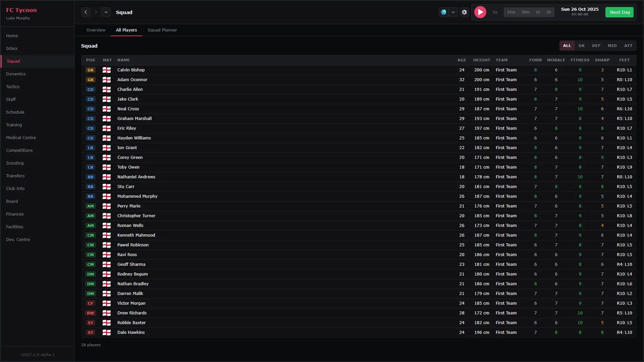Filter squad by MID

coord(612,46)
